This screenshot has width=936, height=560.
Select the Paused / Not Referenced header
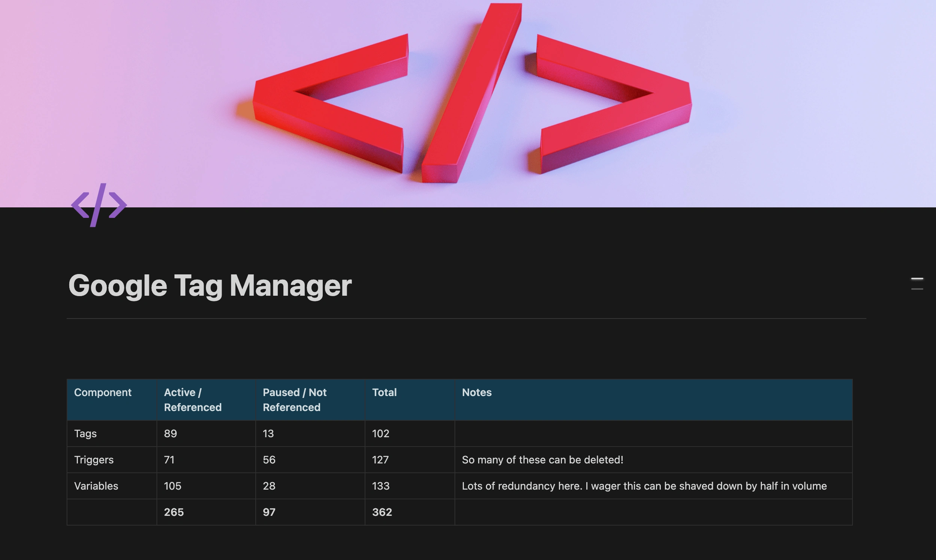pos(310,400)
